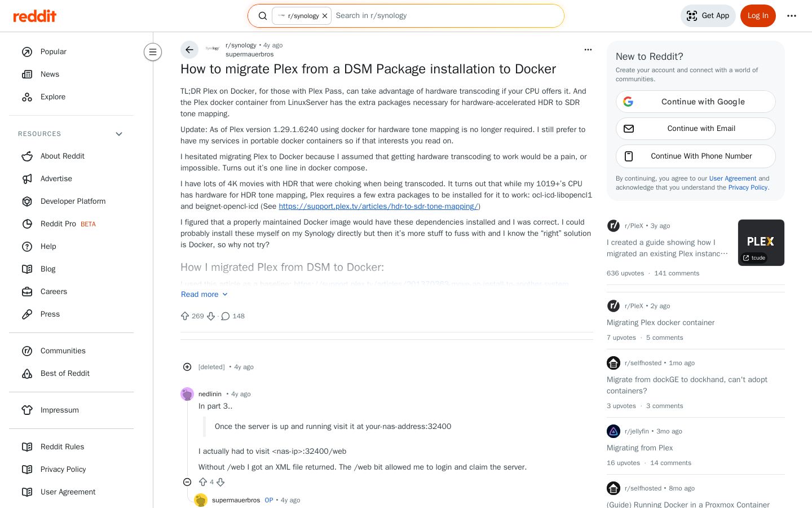Image resolution: width=812 pixels, height=508 pixels.
Task: Click Continue with Google
Action: pyautogui.click(x=696, y=102)
